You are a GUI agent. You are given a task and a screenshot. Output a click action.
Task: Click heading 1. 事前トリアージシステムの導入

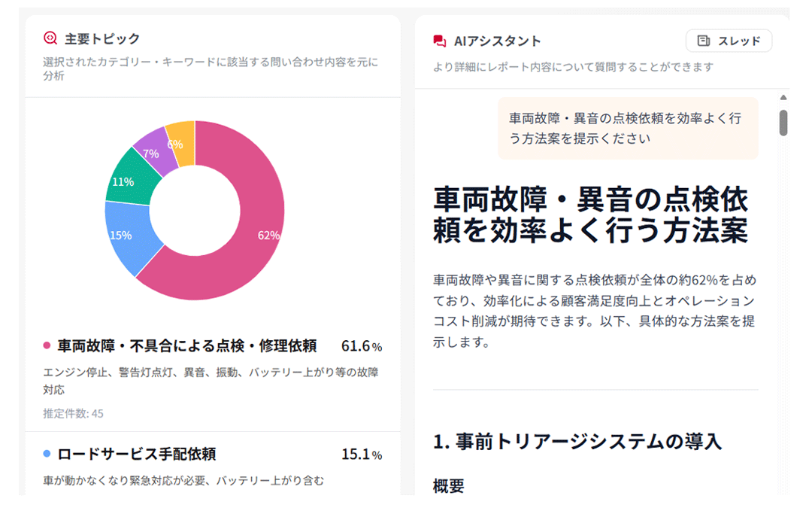[x=577, y=442]
